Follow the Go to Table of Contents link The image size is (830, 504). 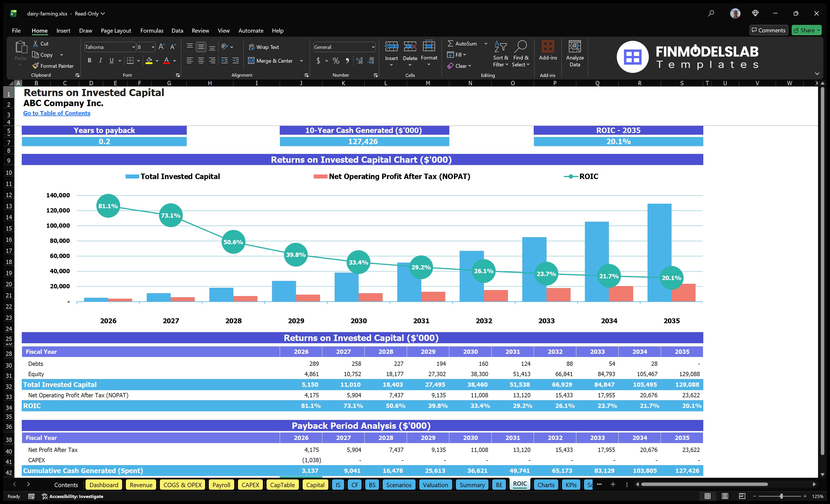click(x=56, y=113)
